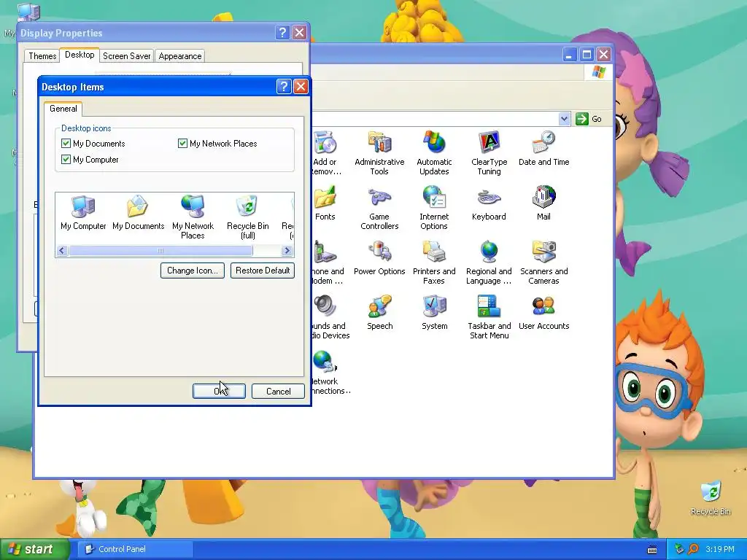
Task: Open the Date and Time applet
Action: coord(543,149)
